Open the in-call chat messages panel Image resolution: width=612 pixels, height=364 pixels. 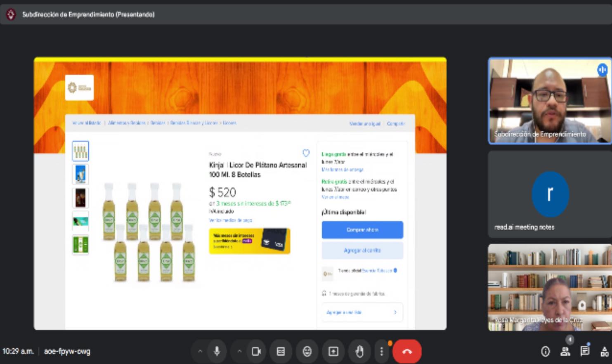coord(585,351)
